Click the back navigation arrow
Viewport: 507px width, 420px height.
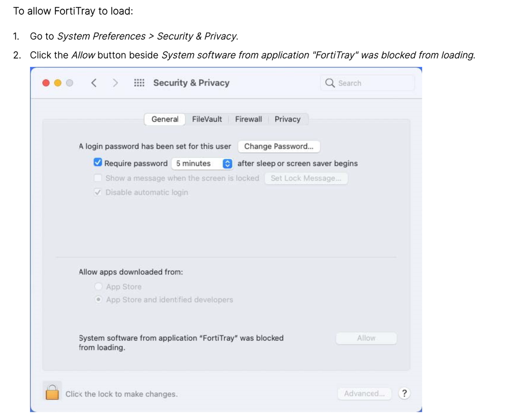click(94, 83)
